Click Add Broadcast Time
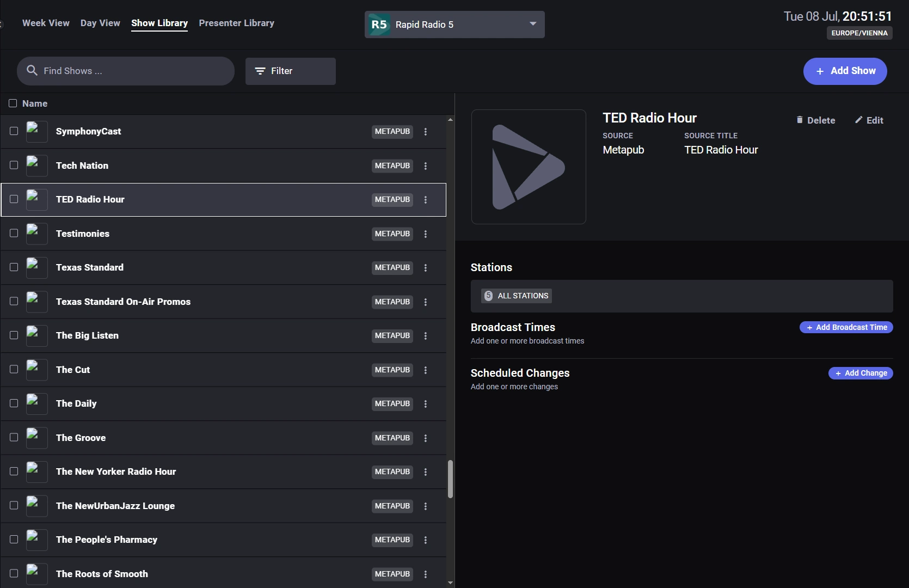The height and width of the screenshot is (588, 909). tap(846, 327)
